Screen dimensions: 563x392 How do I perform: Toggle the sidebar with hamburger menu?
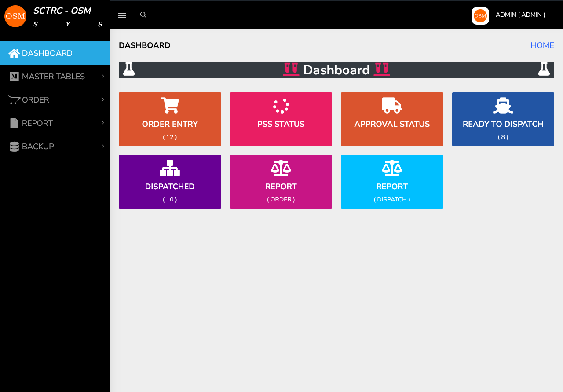click(122, 15)
